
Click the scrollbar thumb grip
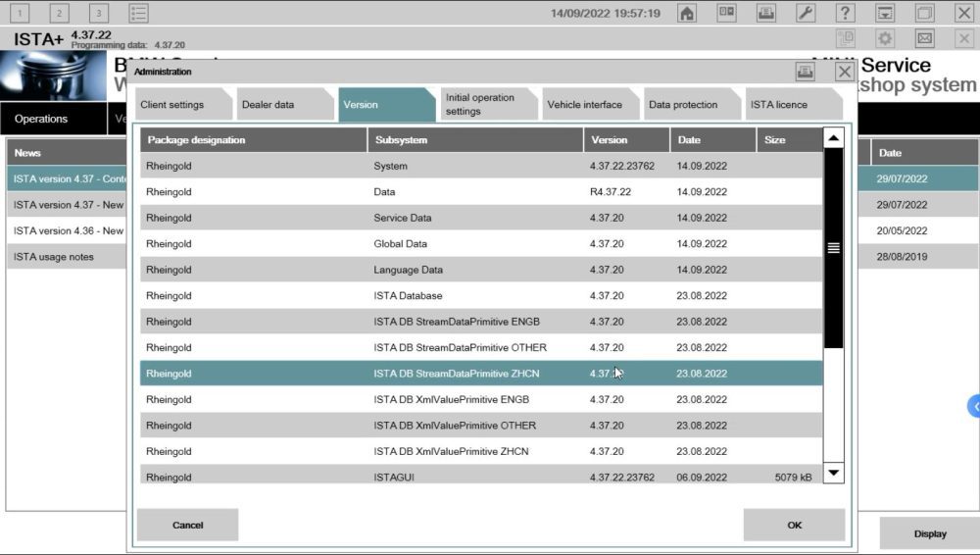[833, 248]
